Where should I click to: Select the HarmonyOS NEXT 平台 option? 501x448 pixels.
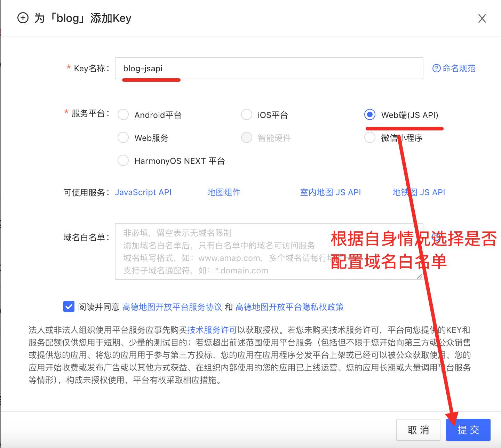123,161
